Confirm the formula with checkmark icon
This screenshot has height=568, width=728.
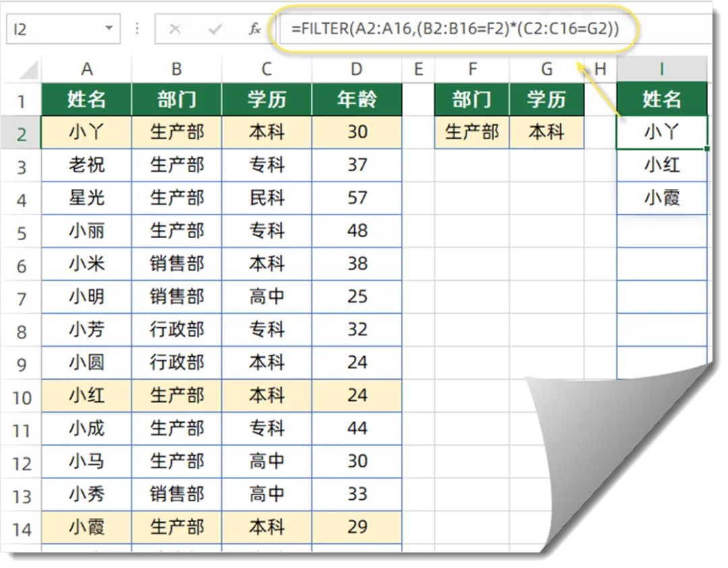point(214,29)
